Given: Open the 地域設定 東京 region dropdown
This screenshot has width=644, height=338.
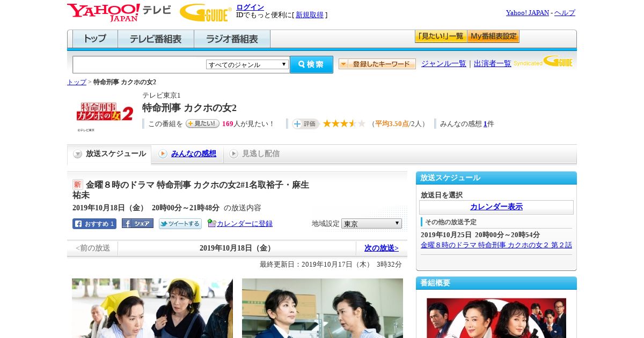Looking at the screenshot, I should coord(371,223).
